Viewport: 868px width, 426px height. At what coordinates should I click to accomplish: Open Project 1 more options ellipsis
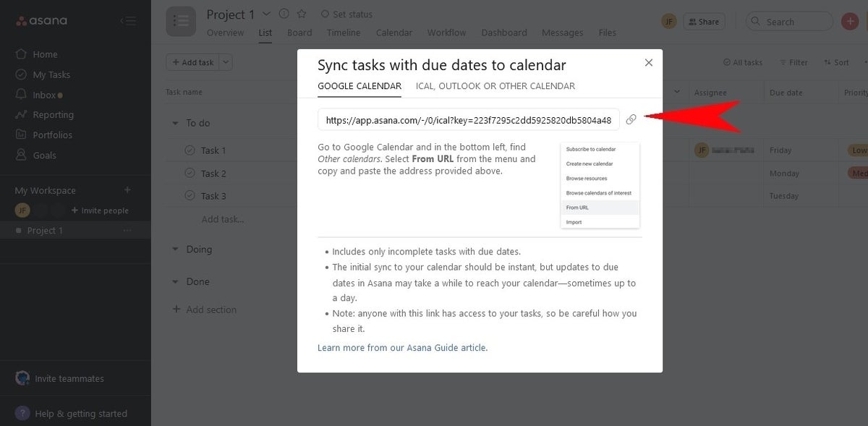coord(127,231)
